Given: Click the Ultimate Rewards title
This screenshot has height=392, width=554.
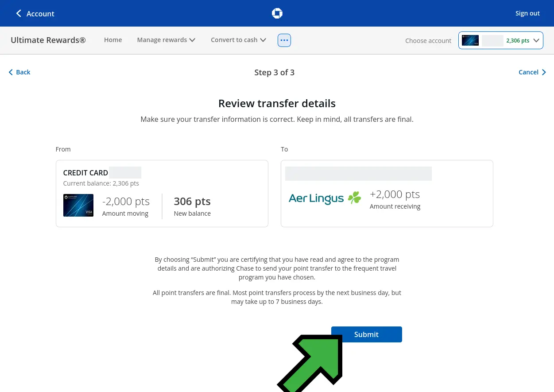Looking at the screenshot, I should point(48,40).
